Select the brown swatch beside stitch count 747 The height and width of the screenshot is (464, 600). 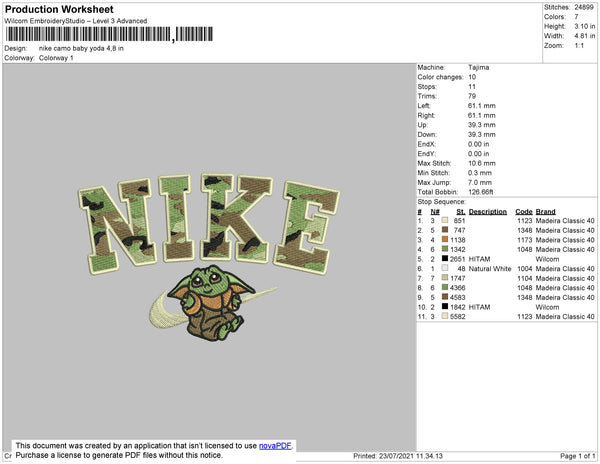point(445,230)
